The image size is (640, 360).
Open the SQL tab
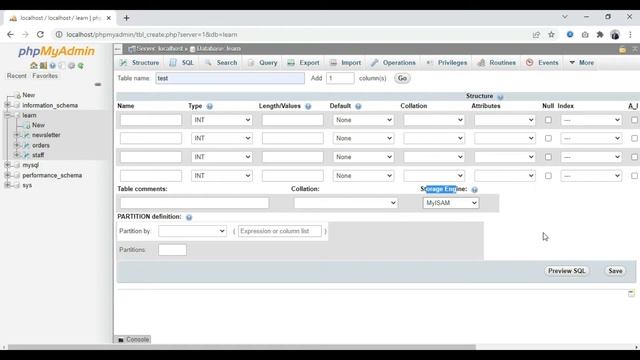point(182,63)
